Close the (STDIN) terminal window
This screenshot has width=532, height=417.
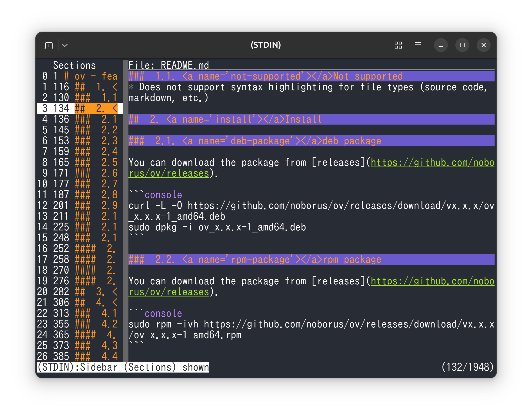pos(484,45)
